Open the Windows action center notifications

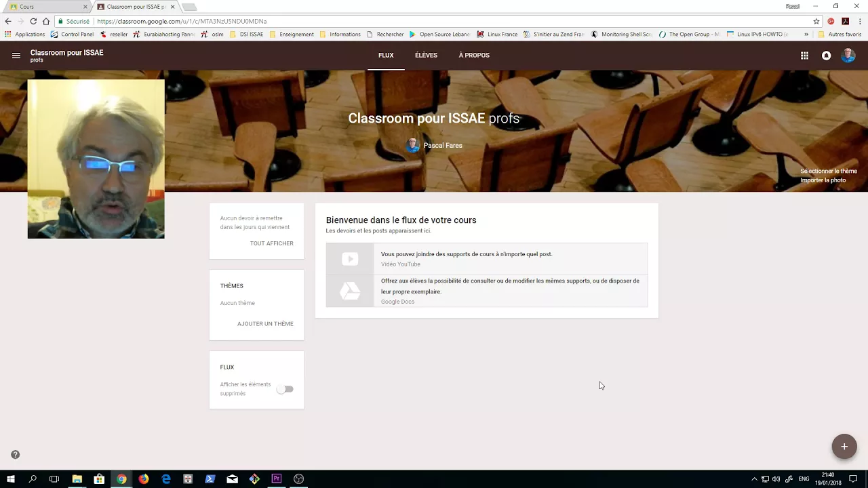[853, 479]
